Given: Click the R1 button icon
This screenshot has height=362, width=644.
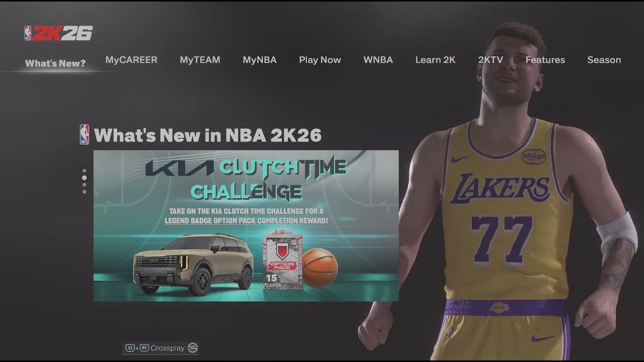Looking at the screenshot, I should point(144,348).
